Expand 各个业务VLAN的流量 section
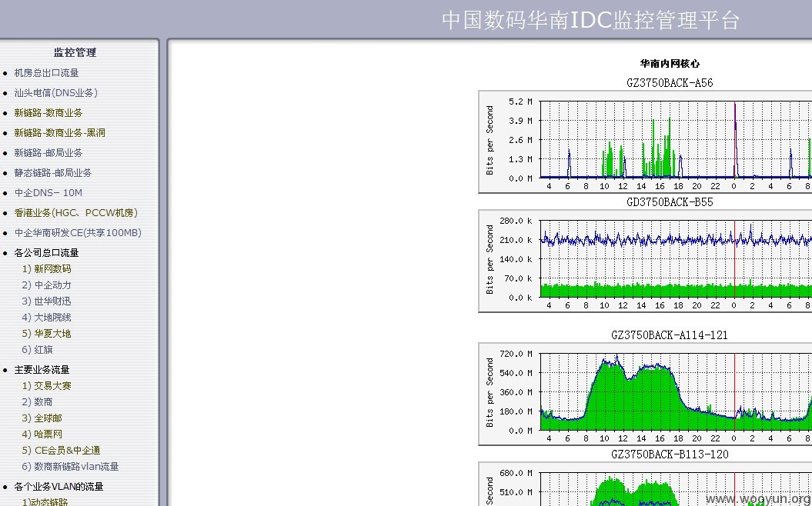812x506 pixels. [x=59, y=487]
